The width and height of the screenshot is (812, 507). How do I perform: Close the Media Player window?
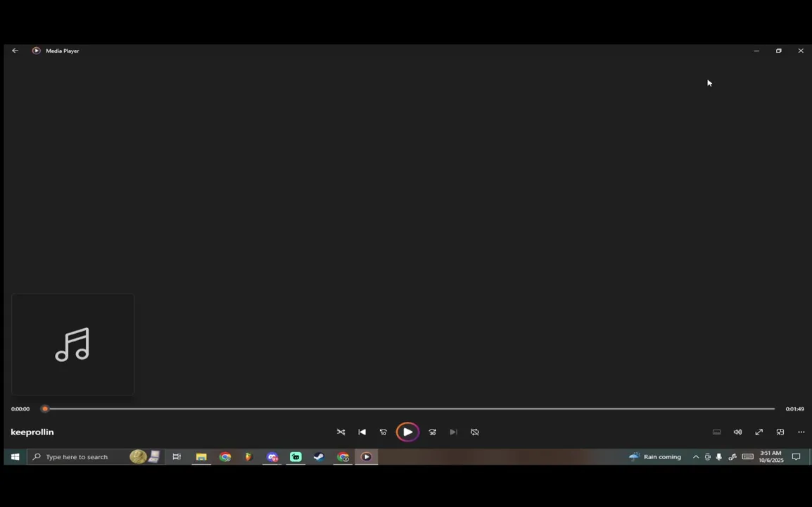pos(801,51)
